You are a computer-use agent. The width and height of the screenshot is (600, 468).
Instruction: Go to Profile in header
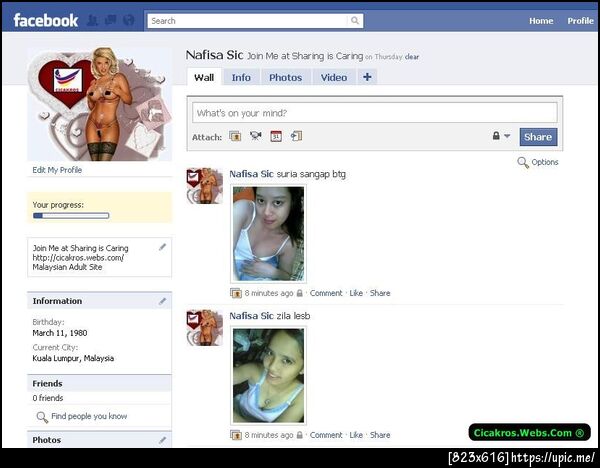(x=580, y=21)
